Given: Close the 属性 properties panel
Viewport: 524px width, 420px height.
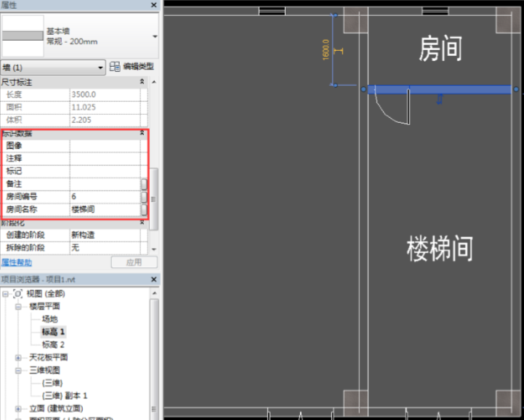Looking at the screenshot, I should point(154,5).
